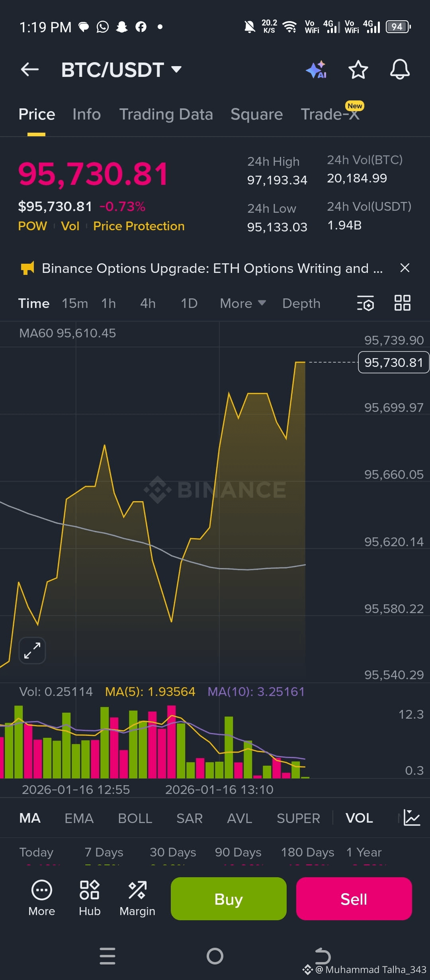Open the Binance Options Upgrade announcement
Viewport: 430px width, 980px height.
pos(212,268)
